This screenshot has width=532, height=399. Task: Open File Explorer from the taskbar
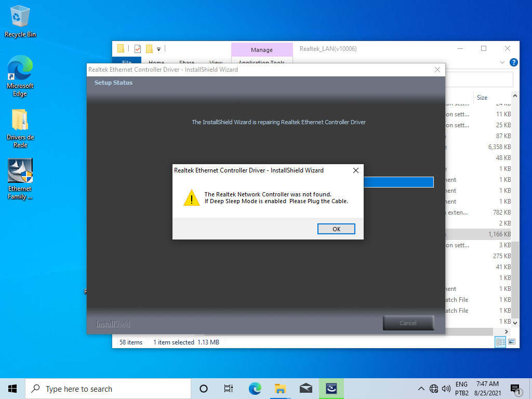click(280, 389)
